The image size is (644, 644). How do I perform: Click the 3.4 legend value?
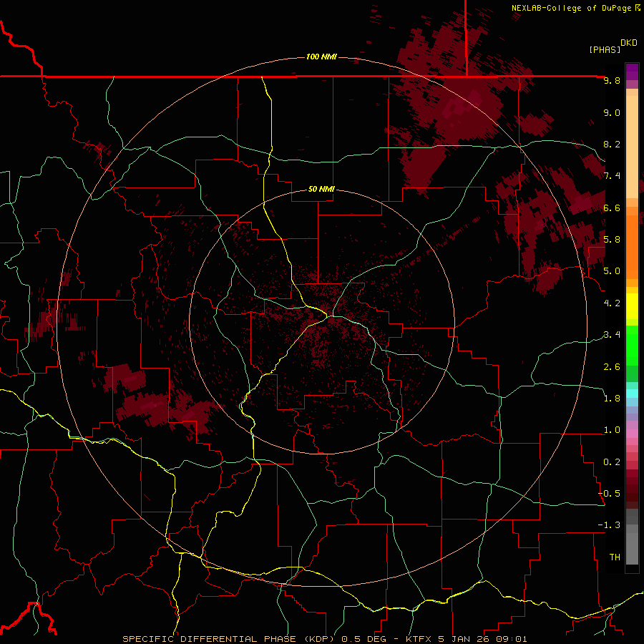[x=612, y=335]
